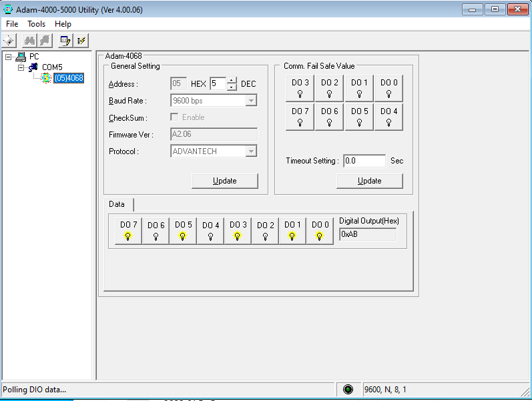
Task: Close the Adam utility window
Action: coord(518,9)
